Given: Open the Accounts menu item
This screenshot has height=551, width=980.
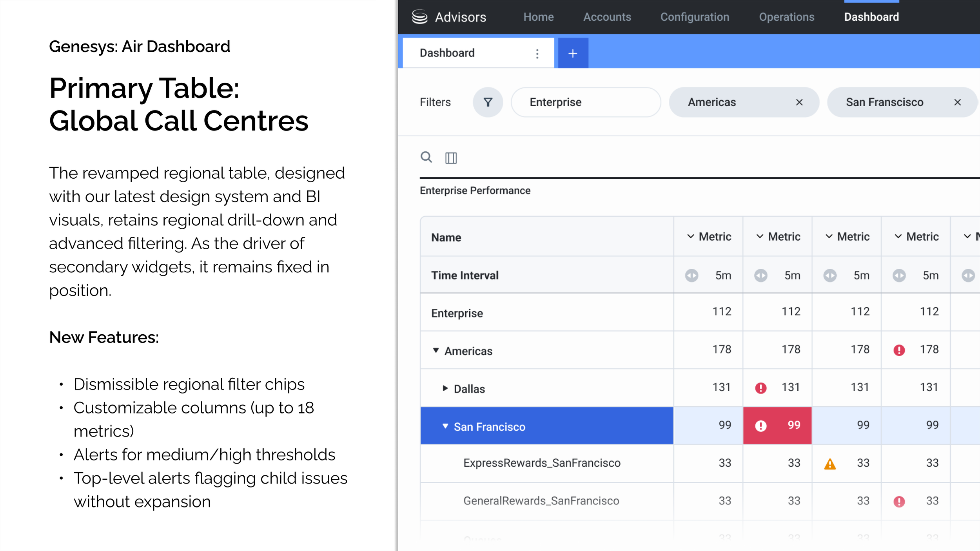Looking at the screenshot, I should tap(607, 16).
